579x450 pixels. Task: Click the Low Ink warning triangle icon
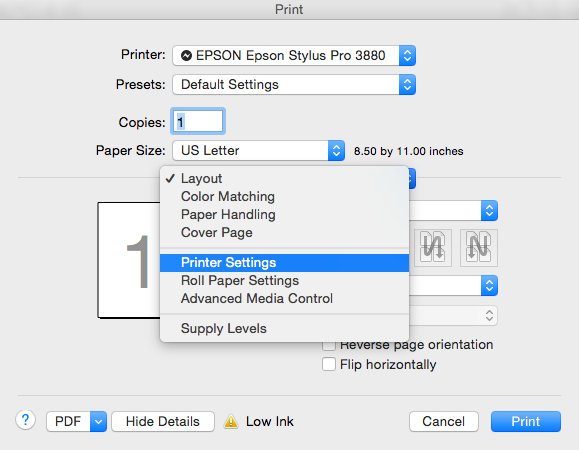coord(231,422)
